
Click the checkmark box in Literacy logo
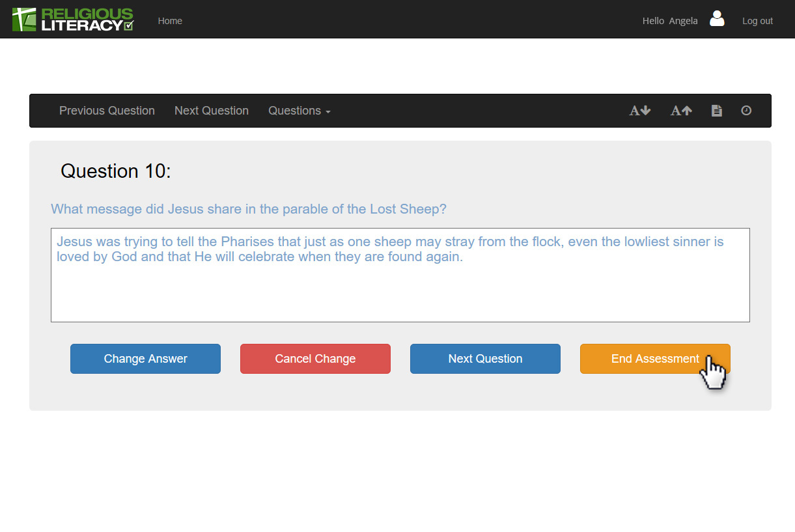click(x=128, y=25)
